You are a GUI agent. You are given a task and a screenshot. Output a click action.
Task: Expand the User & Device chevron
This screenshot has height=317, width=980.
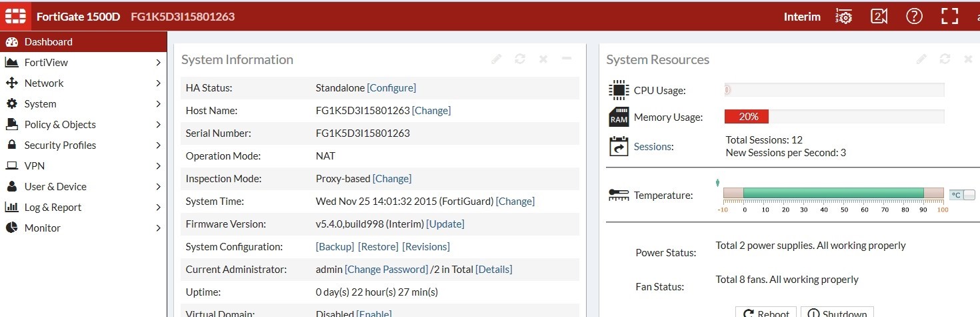[158, 187]
